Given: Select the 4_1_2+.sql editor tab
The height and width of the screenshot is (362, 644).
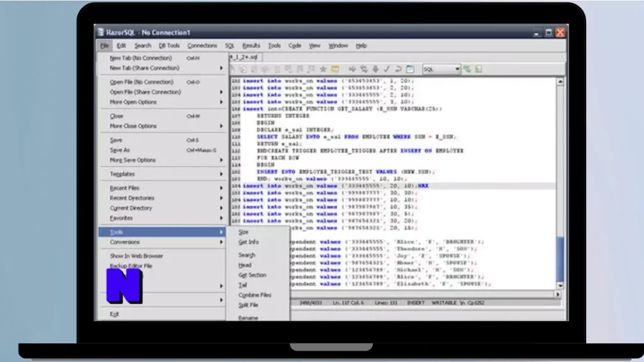Looking at the screenshot, I should click(245, 57).
